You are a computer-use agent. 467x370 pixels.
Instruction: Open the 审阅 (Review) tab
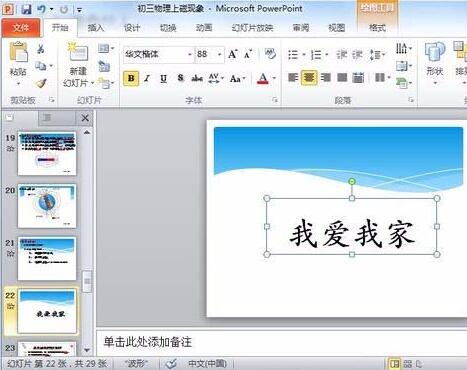[x=300, y=28]
